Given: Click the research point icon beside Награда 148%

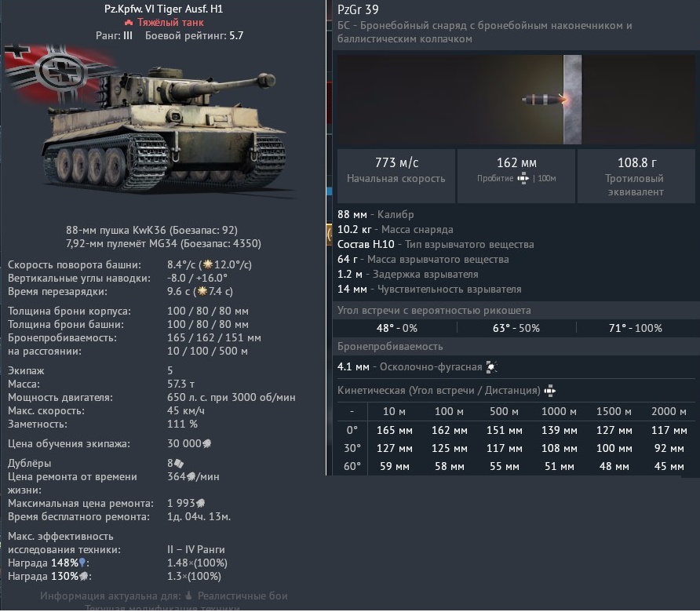Looking at the screenshot, I should (x=82, y=563).
